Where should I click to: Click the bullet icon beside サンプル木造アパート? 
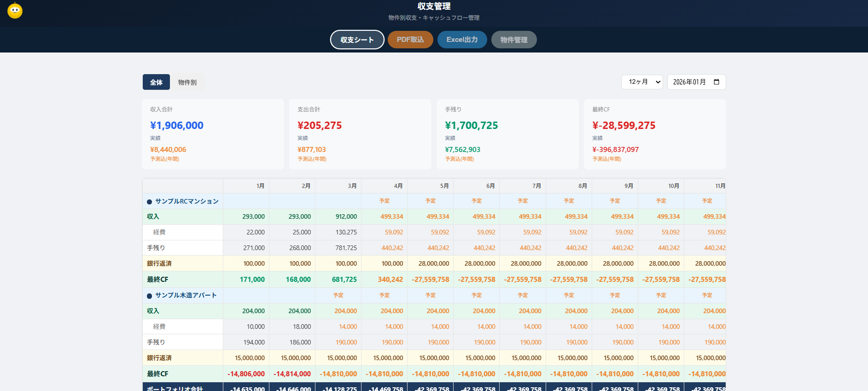(149, 296)
